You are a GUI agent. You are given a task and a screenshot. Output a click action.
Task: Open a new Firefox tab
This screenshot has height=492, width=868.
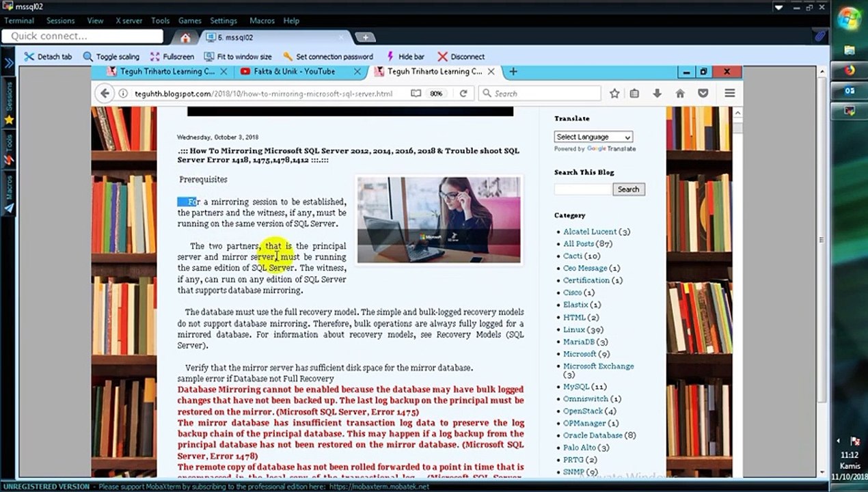[513, 71]
